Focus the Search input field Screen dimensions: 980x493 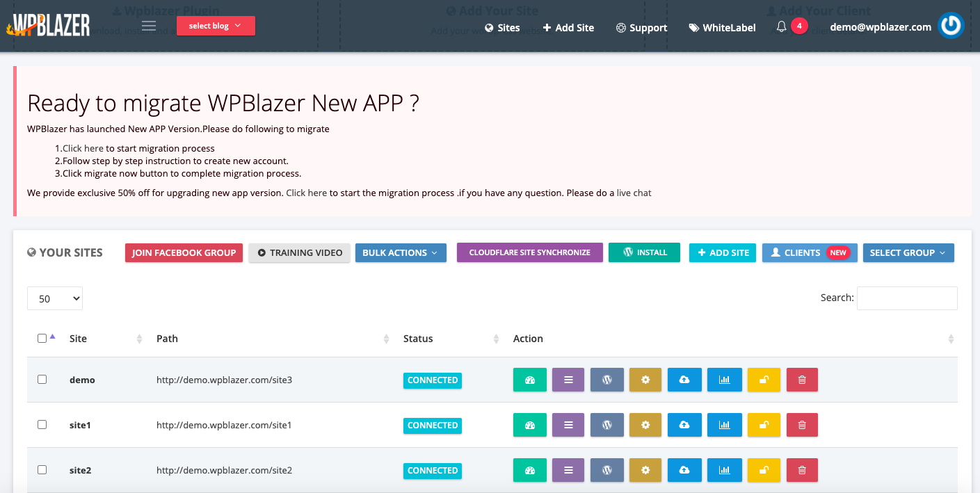click(907, 298)
